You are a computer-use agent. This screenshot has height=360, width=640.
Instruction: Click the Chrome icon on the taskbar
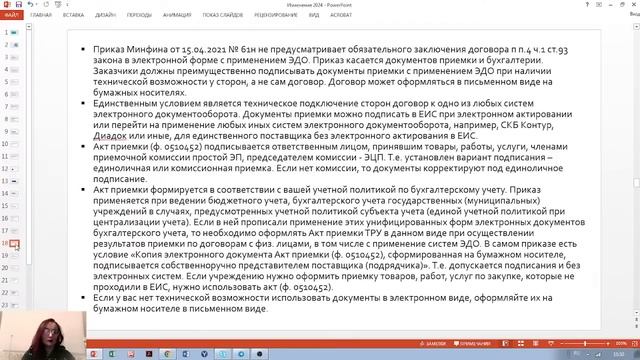(167, 354)
